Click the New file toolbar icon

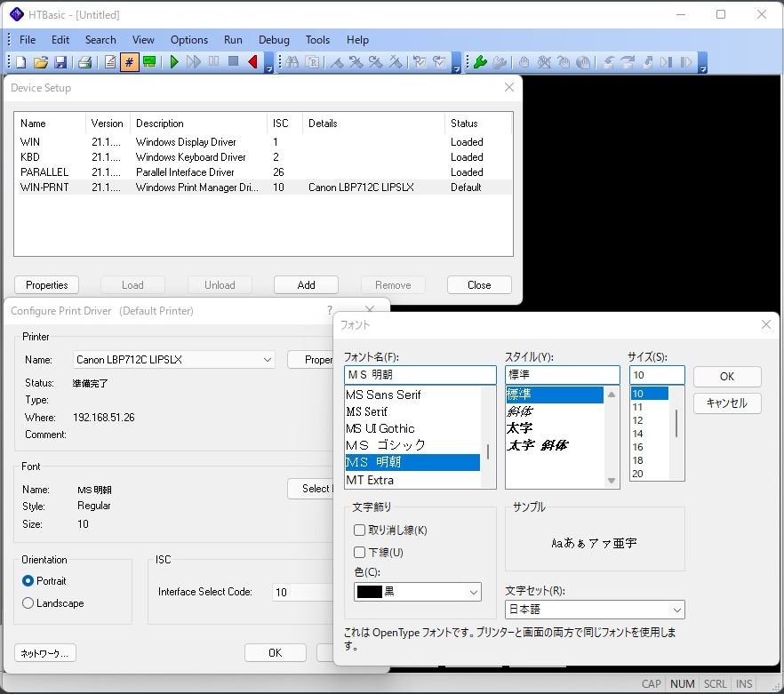click(x=20, y=62)
